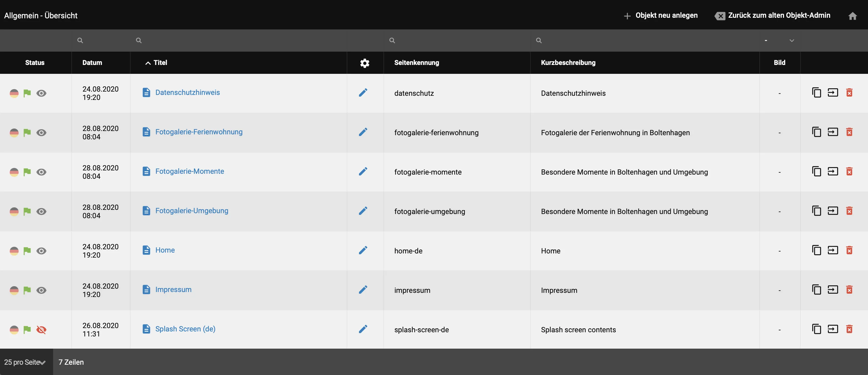The height and width of the screenshot is (375, 868).
Task: Sort by the Seitenkennung column header
Action: (x=416, y=63)
